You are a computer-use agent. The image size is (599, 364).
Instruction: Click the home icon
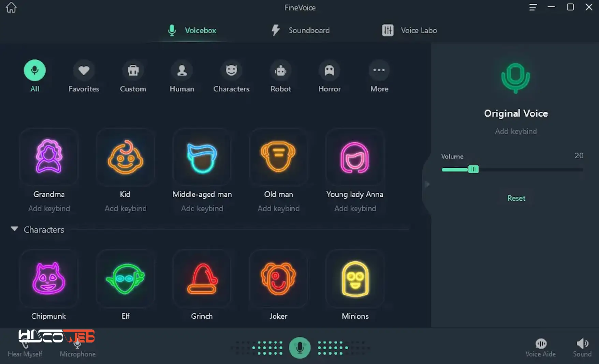coord(11,7)
